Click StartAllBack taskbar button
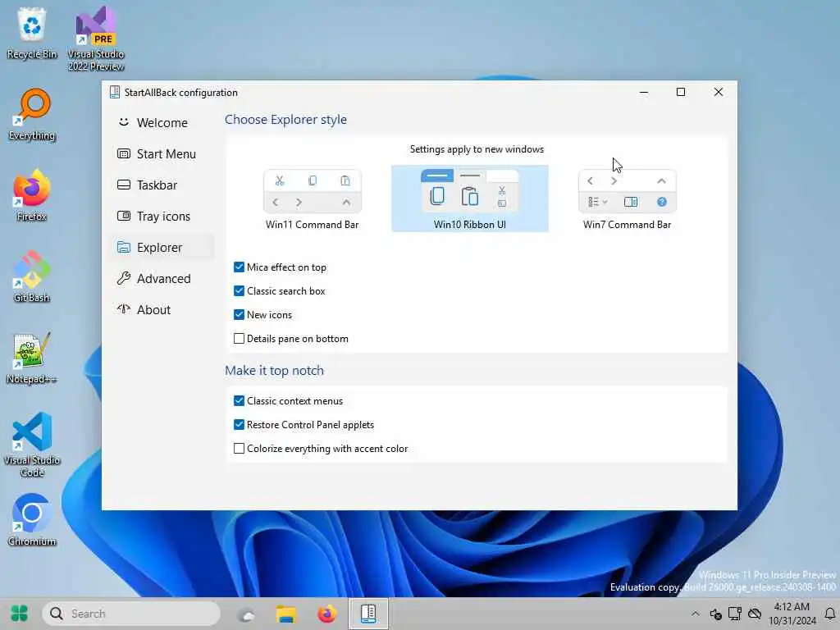Screen dimensions: 840x630 (368, 614)
